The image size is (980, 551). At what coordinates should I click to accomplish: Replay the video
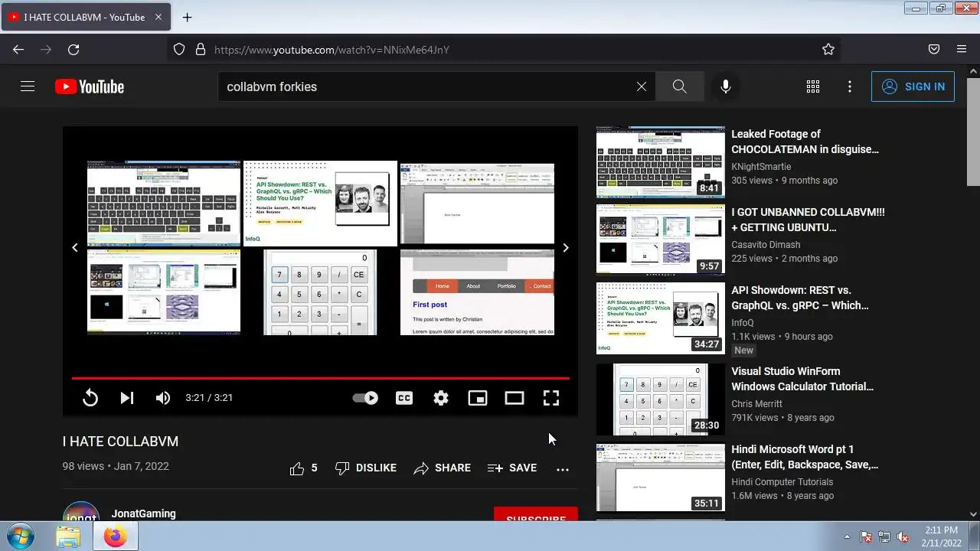pos(90,398)
